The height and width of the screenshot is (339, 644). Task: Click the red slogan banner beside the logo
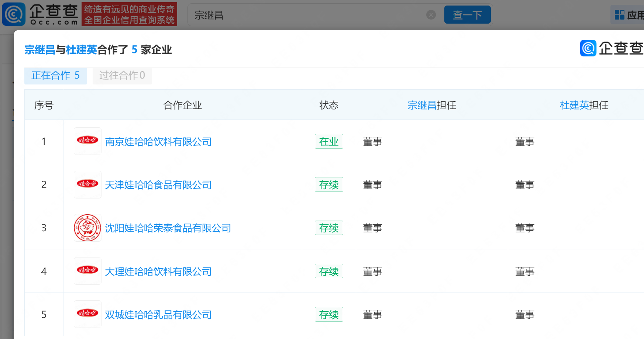(x=129, y=14)
